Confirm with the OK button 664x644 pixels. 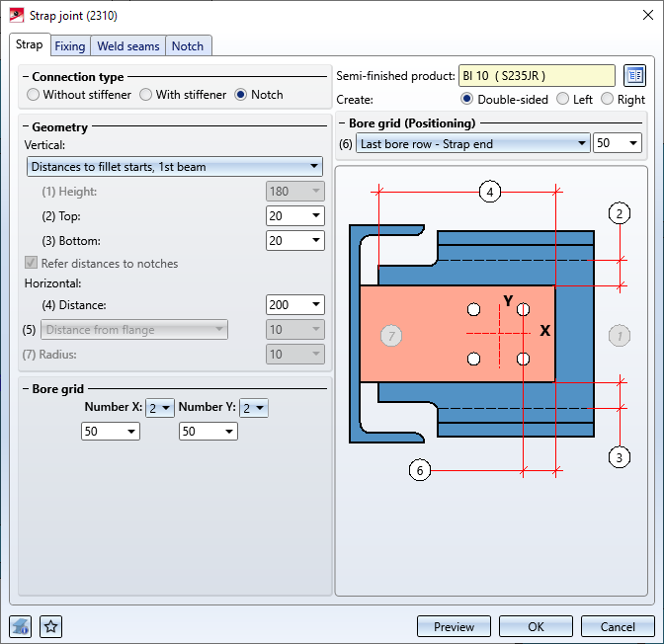coord(536,626)
